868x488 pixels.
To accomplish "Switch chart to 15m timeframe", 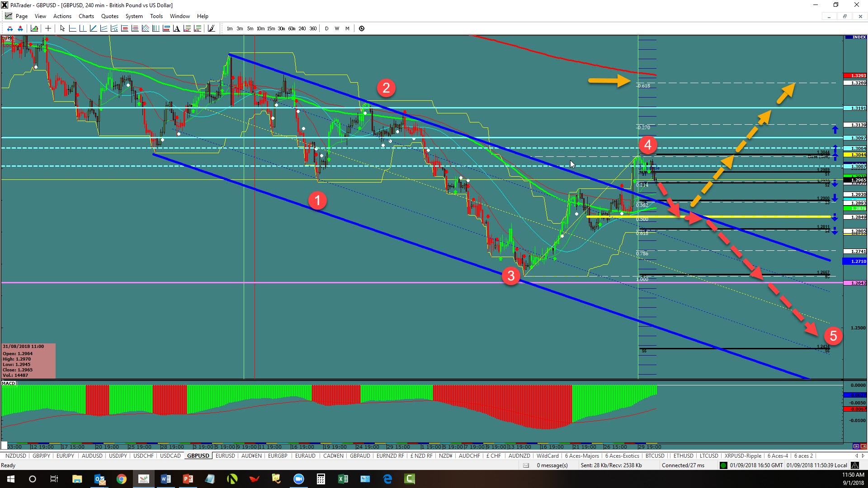I will point(271,28).
